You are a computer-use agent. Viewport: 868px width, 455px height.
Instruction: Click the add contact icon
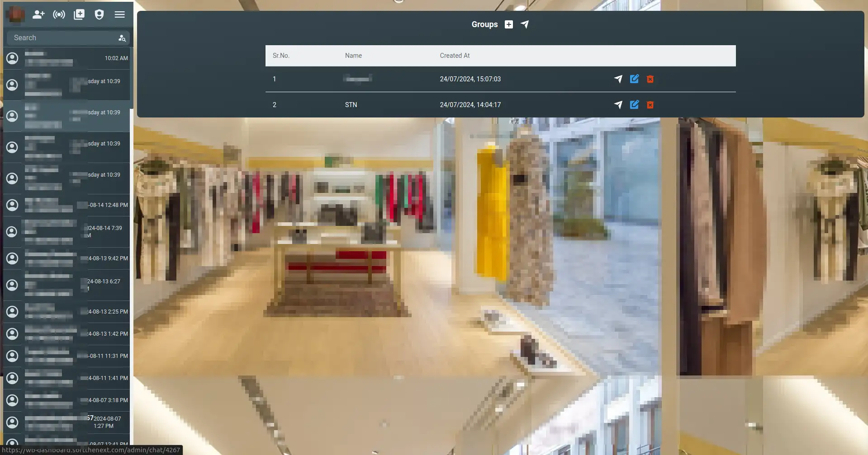pyautogui.click(x=38, y=14)
